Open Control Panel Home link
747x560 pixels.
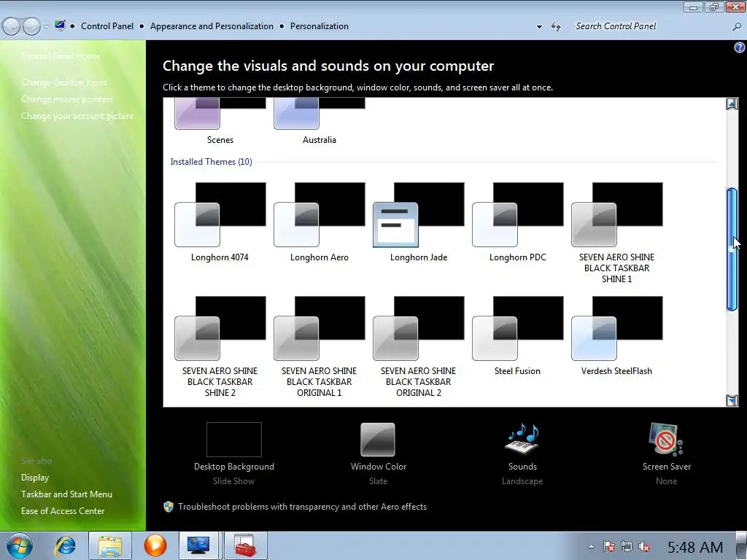coord(61,56)
